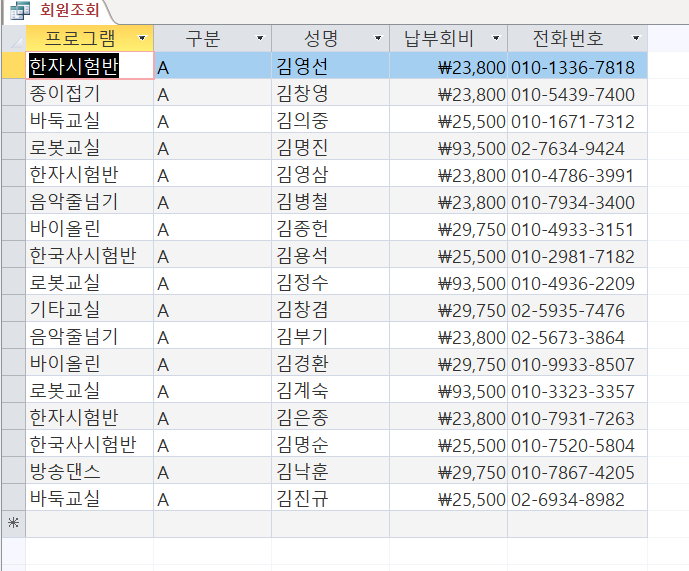Select the 성명 column header
The image size is (689, 571).
tap(321, 39)
